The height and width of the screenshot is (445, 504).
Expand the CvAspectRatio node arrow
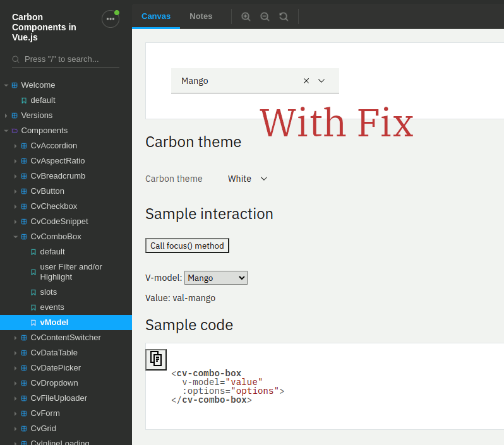coord(15,161)
